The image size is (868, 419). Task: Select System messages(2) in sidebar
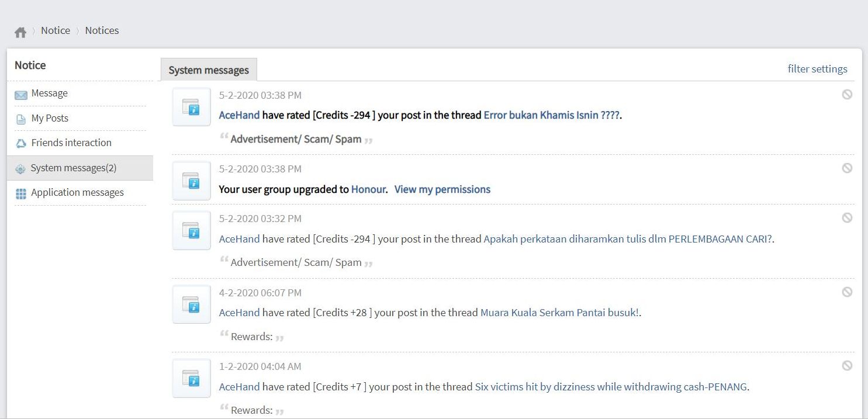[74, 168]
